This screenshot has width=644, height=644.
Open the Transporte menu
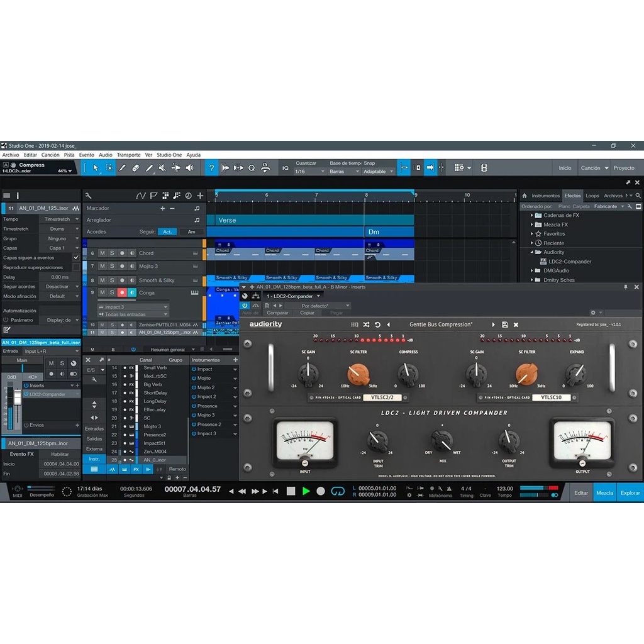tap(128, 155)
